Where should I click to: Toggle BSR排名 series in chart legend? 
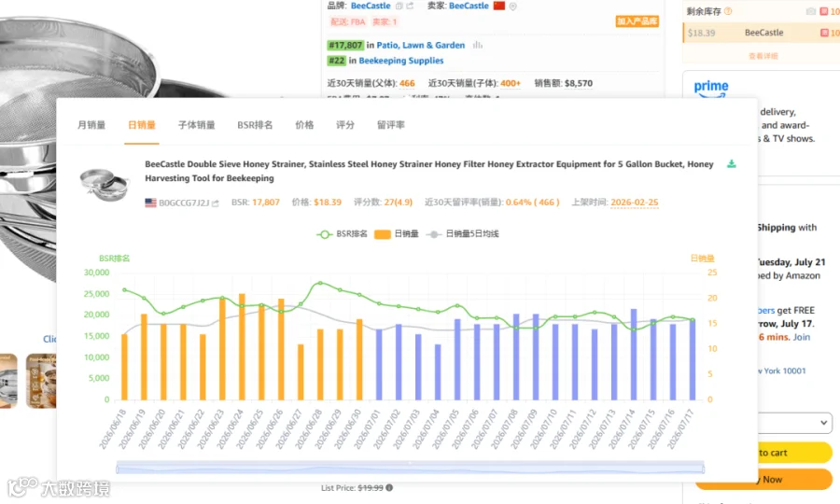(342, 234)
